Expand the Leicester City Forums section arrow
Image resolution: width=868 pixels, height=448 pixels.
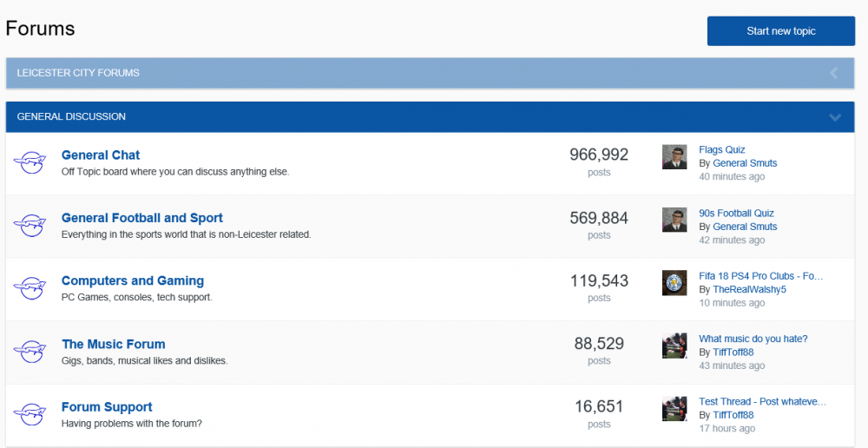point(833,73)
